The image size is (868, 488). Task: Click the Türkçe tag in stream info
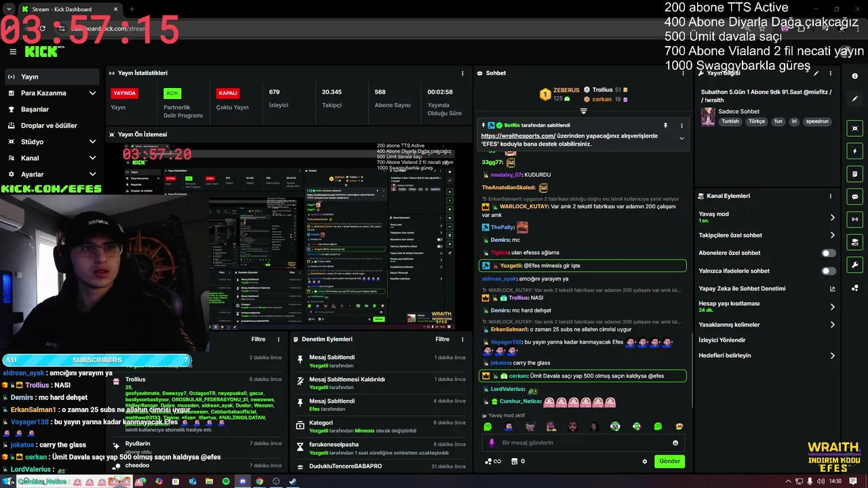tap(757, 121)
